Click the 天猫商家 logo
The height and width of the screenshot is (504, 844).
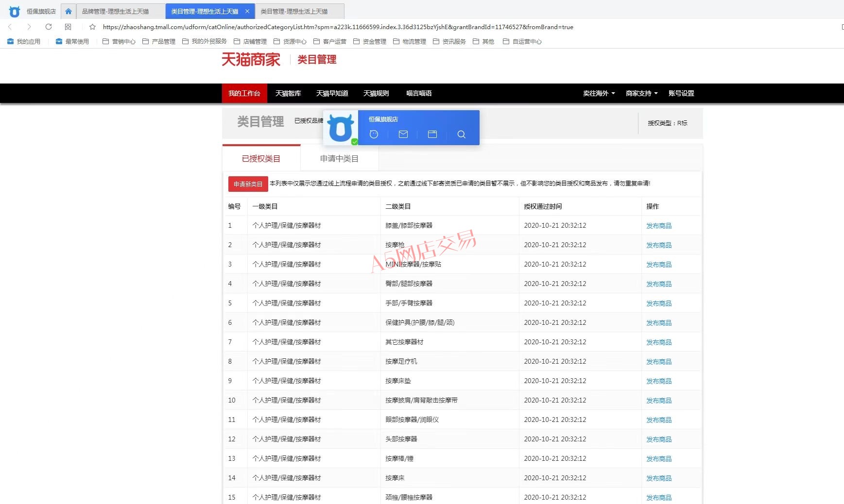pyautogui.click(x=251, y=59)
